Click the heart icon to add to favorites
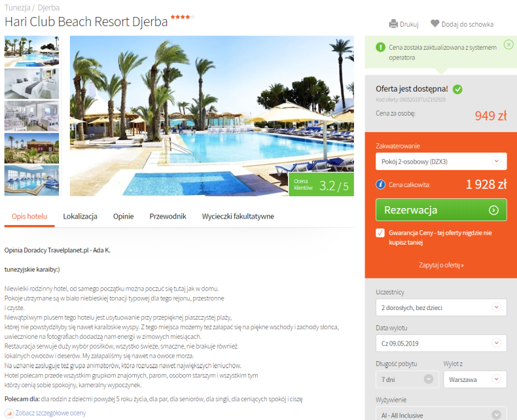 pyautogui.click(x=435, y=24)
